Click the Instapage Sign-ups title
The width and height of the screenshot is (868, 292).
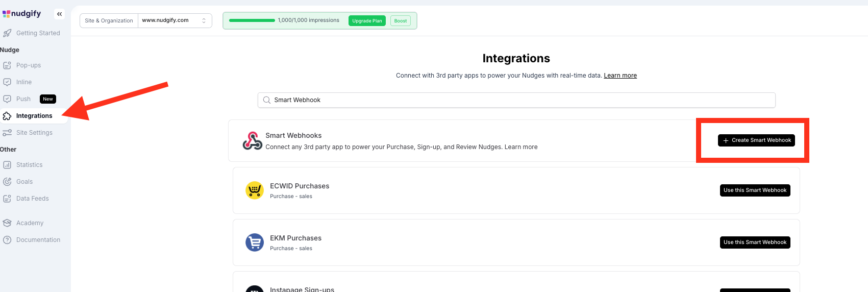click(302, 289)
